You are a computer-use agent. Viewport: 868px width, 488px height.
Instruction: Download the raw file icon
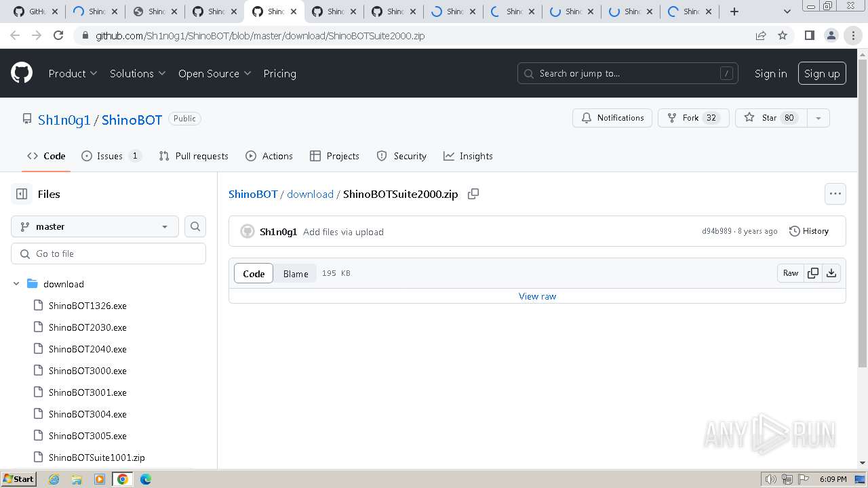[x=831, y=273]
